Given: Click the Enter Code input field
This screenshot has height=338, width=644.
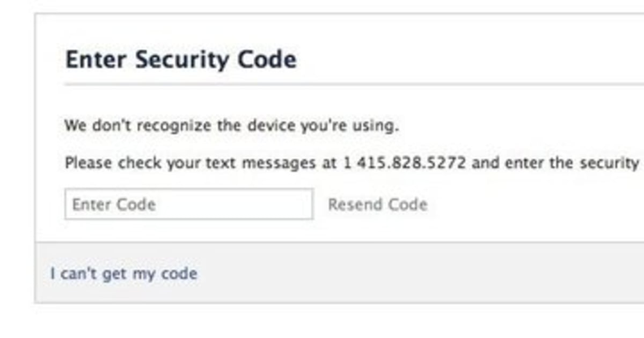Looking at the screenshot, I should tap(188, 204).
